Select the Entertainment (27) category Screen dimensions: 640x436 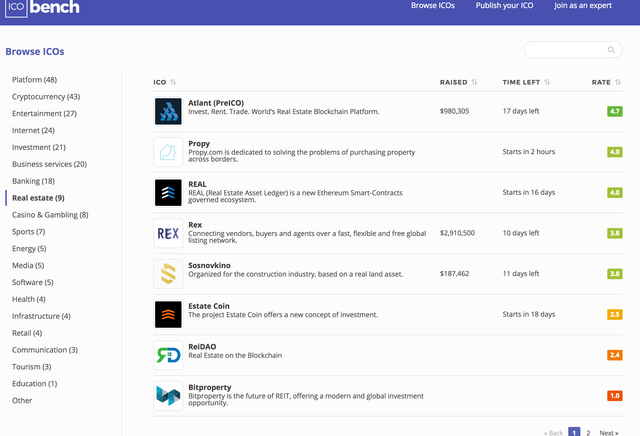[x=44, y=113]
